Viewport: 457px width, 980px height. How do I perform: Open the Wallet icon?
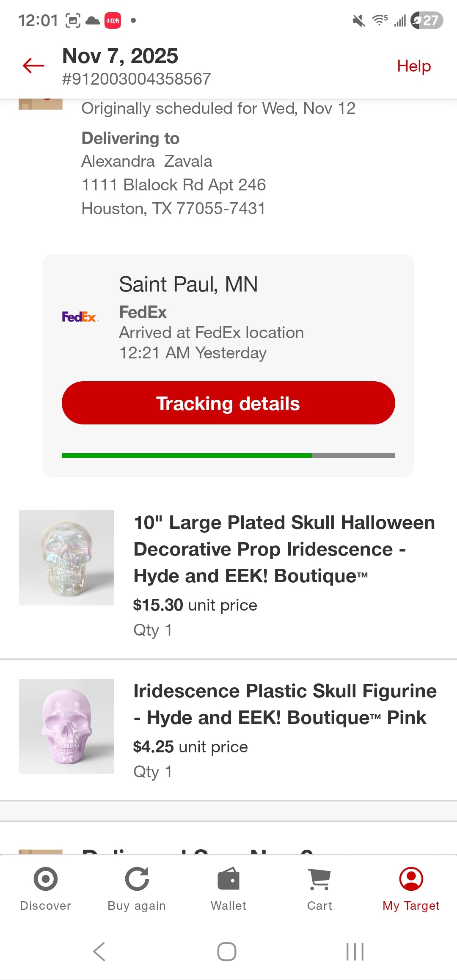(228, 879)
